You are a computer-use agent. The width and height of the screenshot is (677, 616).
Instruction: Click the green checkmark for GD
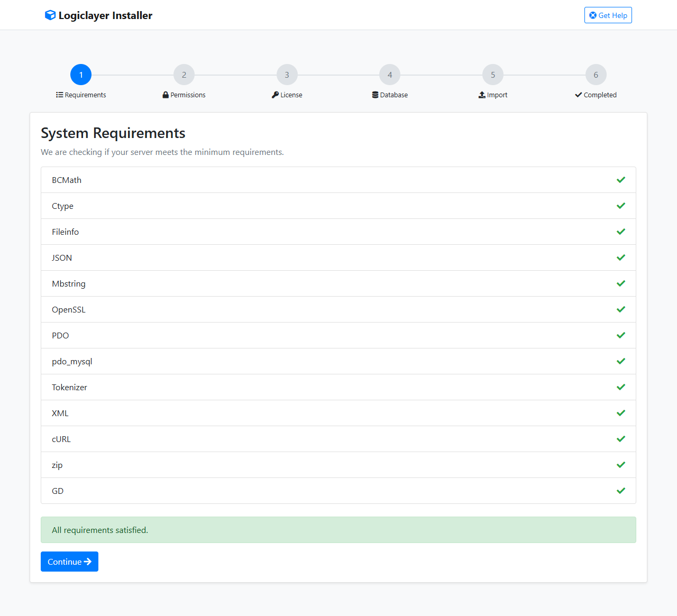(621, 491)
